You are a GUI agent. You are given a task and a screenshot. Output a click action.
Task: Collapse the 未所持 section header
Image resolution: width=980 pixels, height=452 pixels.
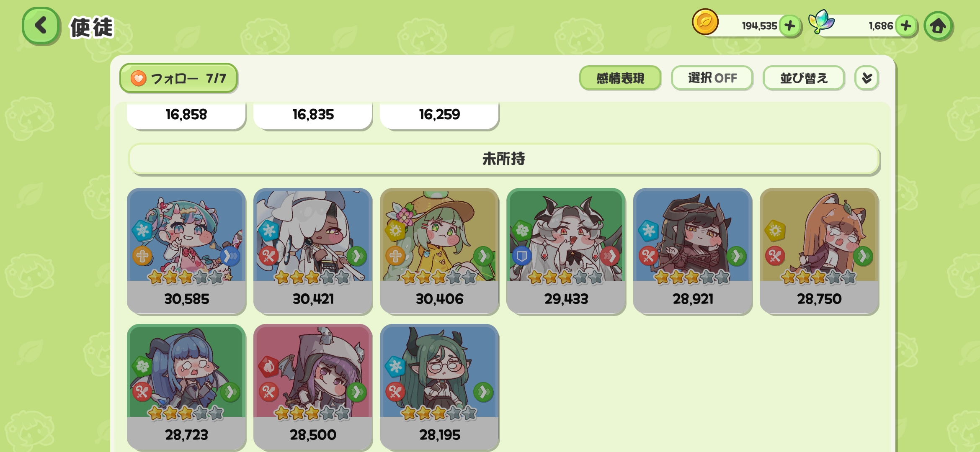(504, 159)
